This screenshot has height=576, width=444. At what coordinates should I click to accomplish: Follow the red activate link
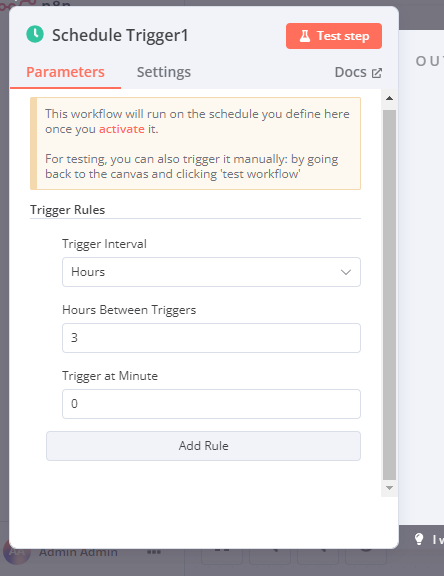122,129
